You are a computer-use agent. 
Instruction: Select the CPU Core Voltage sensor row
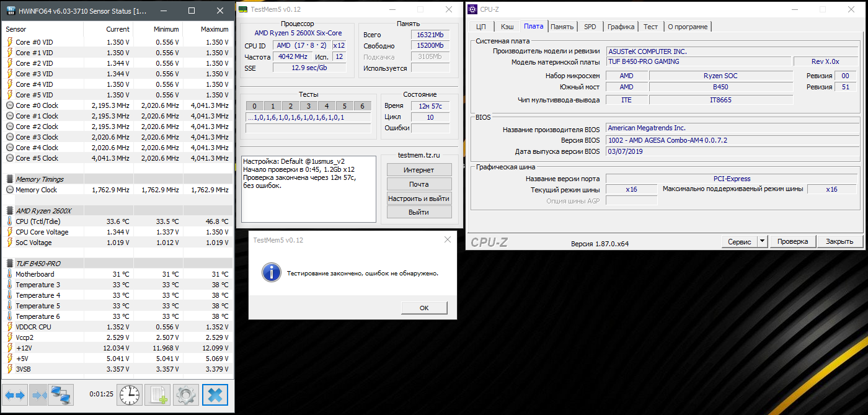pyautogui.click(x=118, y=232)
